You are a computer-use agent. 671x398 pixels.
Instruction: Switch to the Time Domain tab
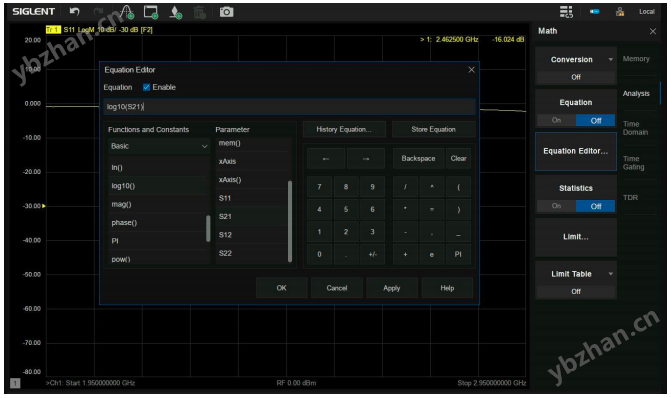636,128
